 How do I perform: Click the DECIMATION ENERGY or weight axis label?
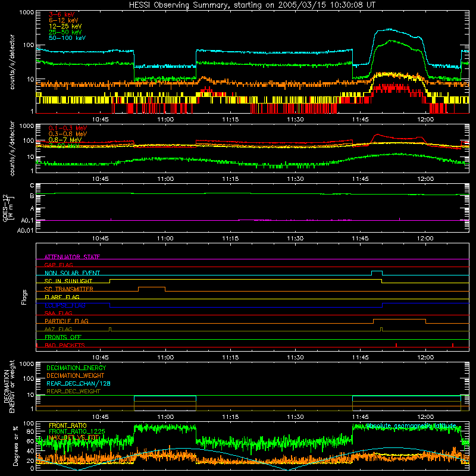point(9,387)
